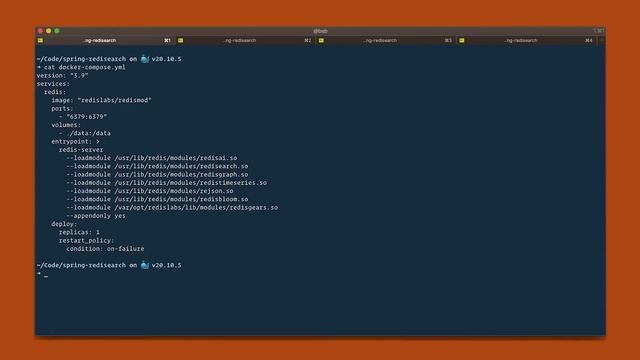Click the './data:/data' volume entry
Screen dimensions: 640x360
point(88,133)
